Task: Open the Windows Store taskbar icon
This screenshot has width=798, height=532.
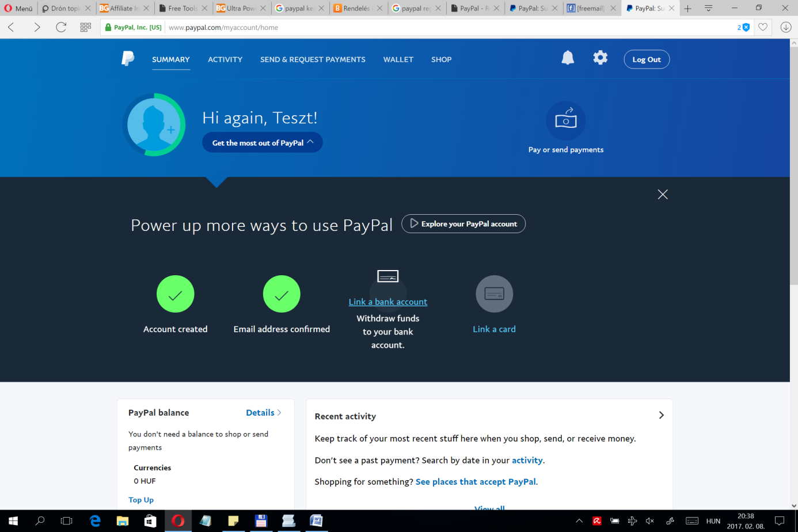Action: (150, 521)
